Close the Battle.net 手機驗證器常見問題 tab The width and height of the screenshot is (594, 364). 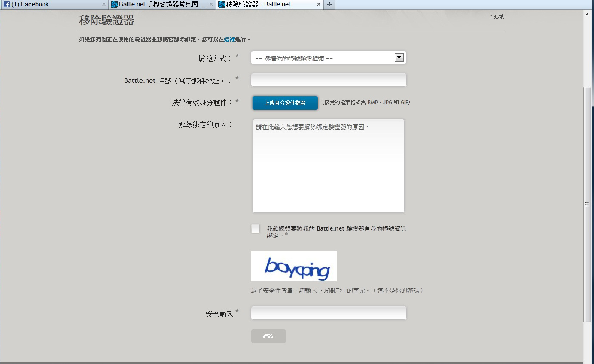tap(211, 4)
